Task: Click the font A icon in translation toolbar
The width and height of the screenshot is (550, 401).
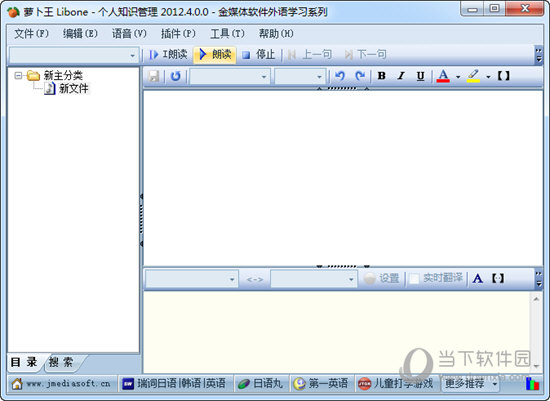Action: [x=478, y=279]
